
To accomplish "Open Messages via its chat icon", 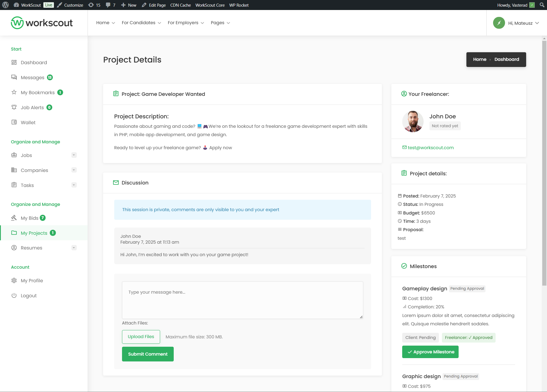I will pyautogui.click(x=14, y=77).
